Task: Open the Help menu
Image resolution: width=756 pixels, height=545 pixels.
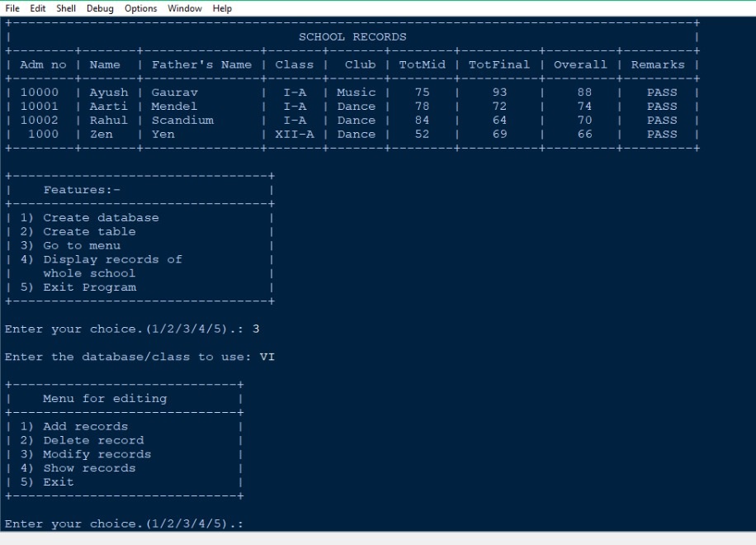Action: (222, 8)
